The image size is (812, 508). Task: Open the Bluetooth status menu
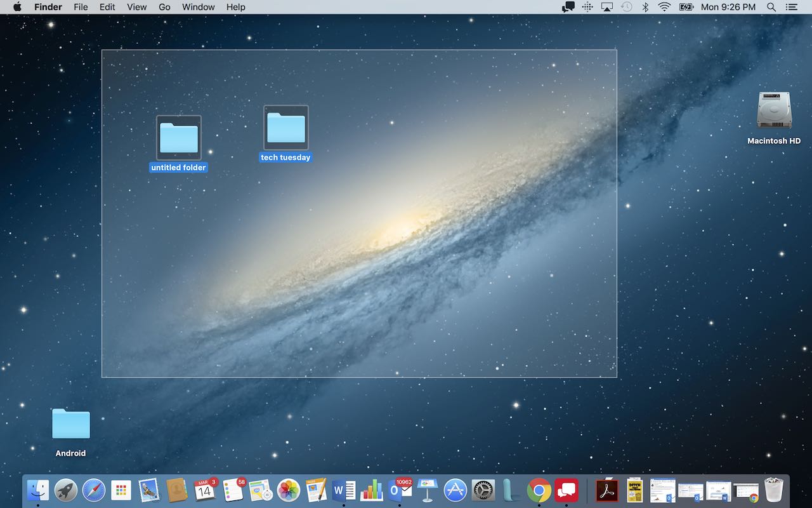[645, 7]
